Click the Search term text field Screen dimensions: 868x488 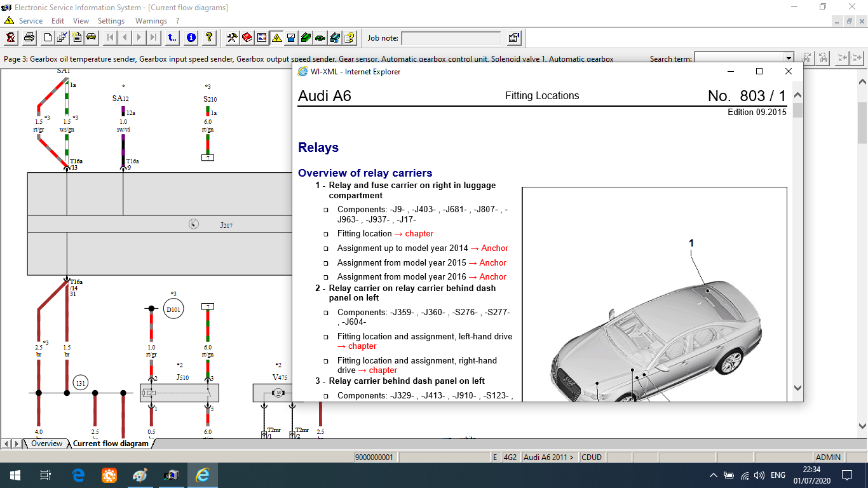pyautogui.click(x=739, y=58)
